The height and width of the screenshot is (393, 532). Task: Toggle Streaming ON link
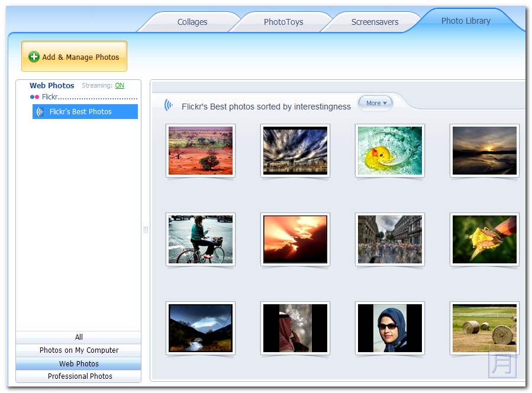click(x=120, y=86)
